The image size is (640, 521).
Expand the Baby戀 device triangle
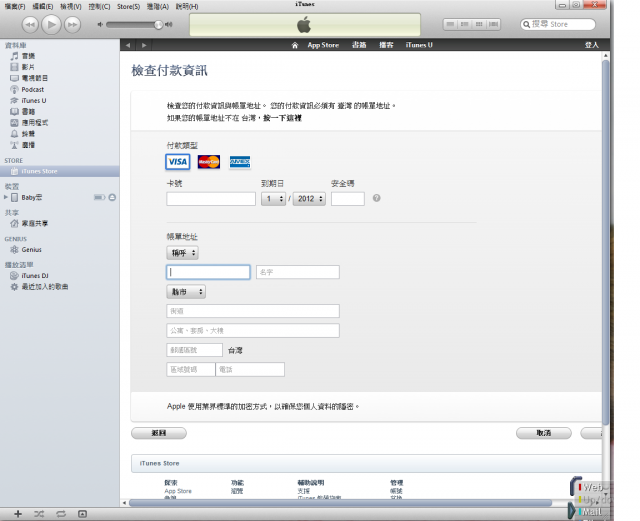[5, 197]
